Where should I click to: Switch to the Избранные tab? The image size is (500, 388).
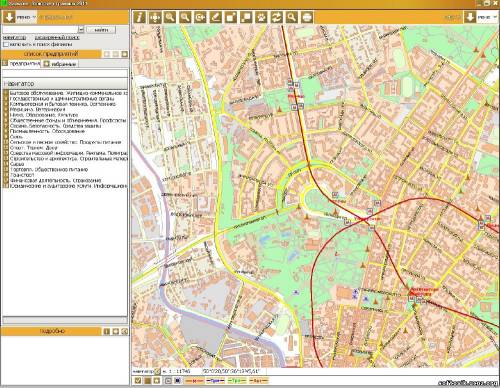60,64
